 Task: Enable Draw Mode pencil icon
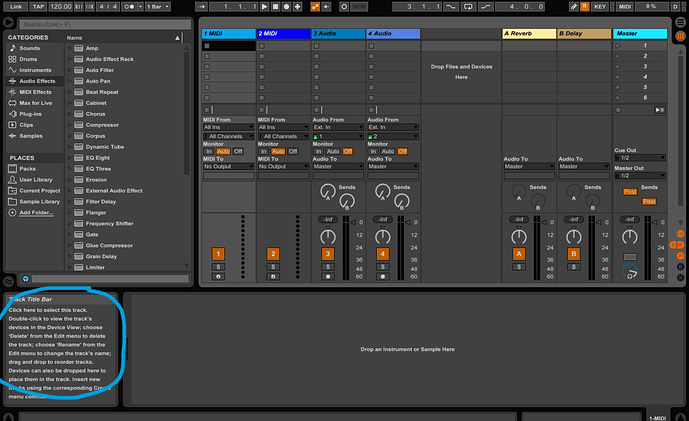[x=574, y=7]
